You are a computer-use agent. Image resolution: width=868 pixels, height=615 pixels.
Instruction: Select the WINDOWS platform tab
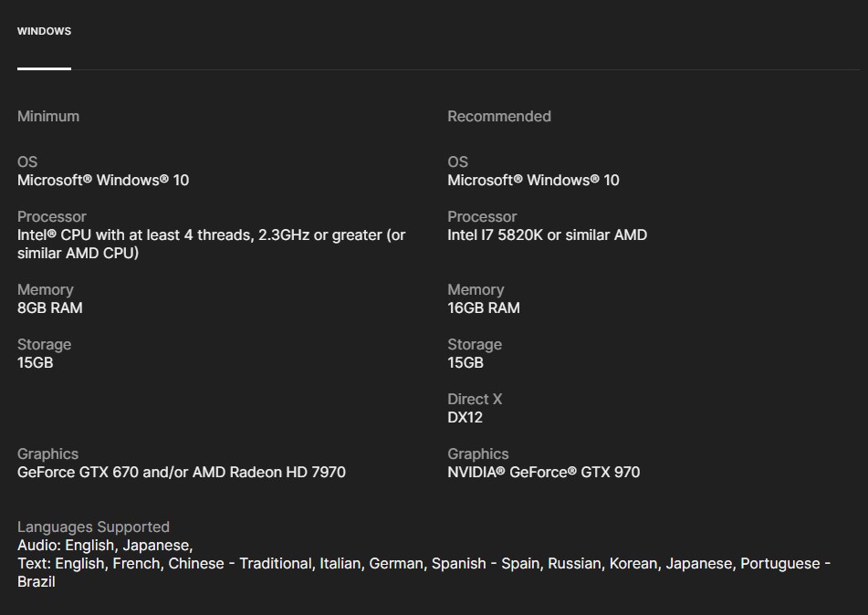point(44,31)
